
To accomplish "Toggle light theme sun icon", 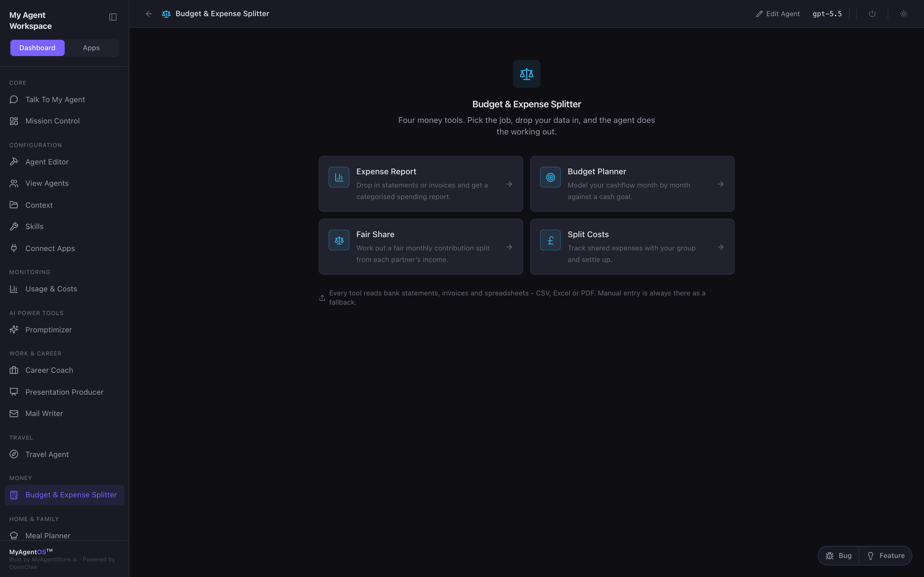I will [x=903, y=14].
